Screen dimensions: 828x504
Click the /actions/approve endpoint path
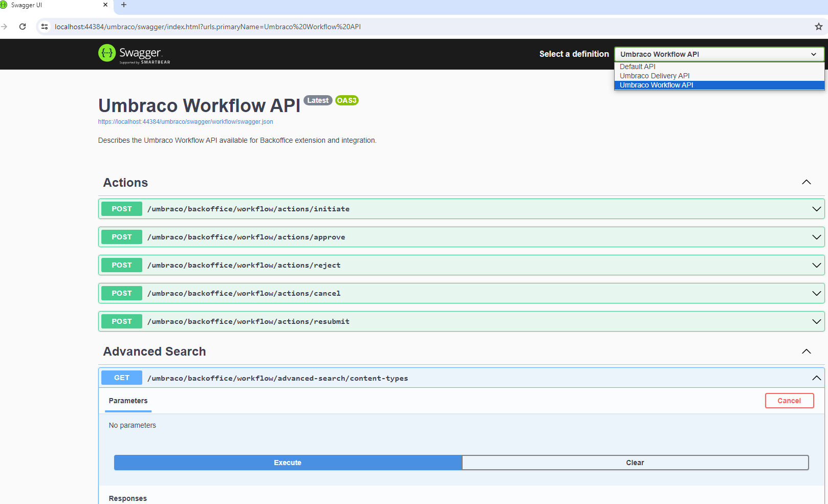[x=246, y=237]
